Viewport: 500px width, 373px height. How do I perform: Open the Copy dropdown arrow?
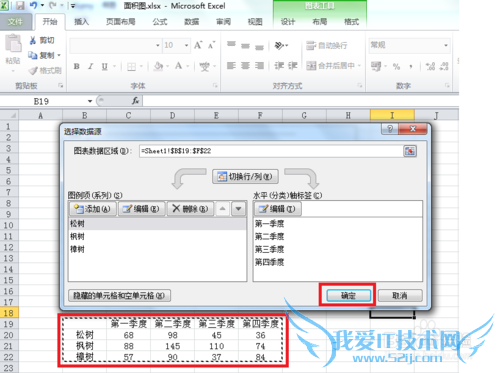(59, 55)
